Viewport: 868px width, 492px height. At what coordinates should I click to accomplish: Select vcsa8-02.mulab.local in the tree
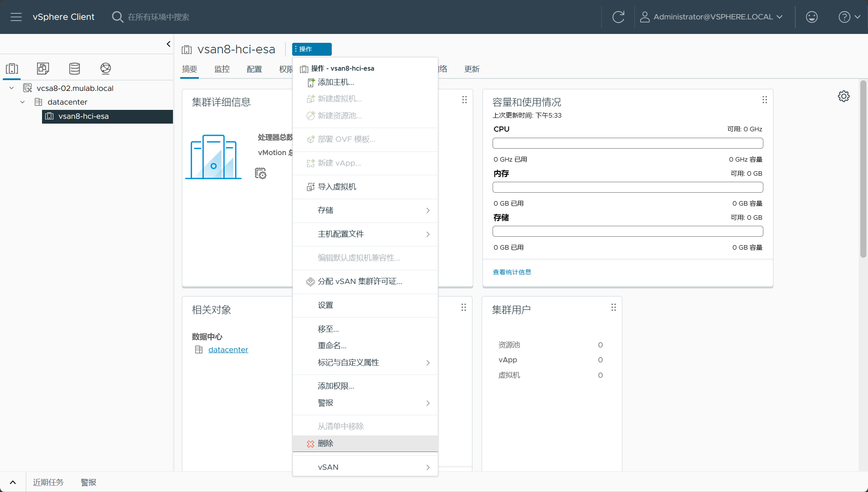tap(75, 88)
